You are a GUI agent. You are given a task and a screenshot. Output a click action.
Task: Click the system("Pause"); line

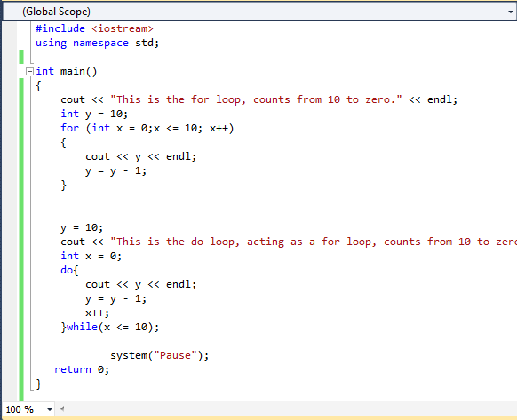point(160,355)
